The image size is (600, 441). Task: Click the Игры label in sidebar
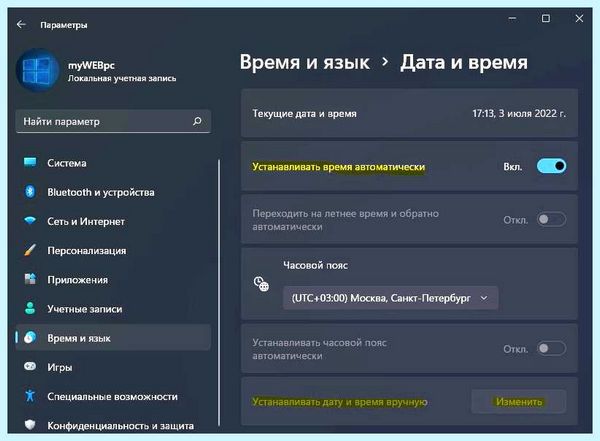[x=60, y=367]
